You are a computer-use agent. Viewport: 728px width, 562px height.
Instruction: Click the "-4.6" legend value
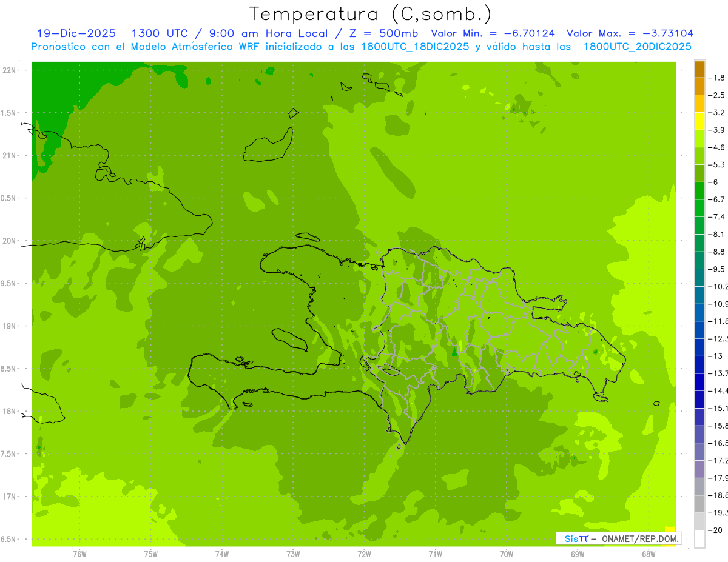pyautogui.click(x=717, y=147)
